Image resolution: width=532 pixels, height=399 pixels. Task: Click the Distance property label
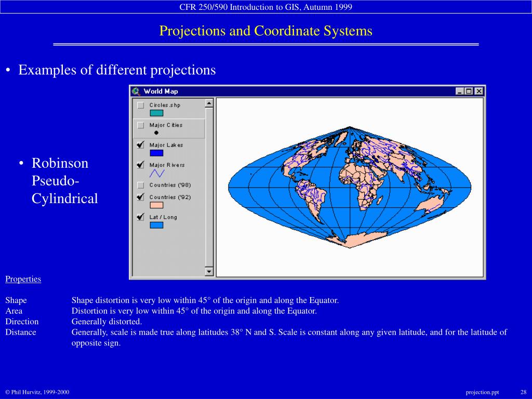pos(21,332)
